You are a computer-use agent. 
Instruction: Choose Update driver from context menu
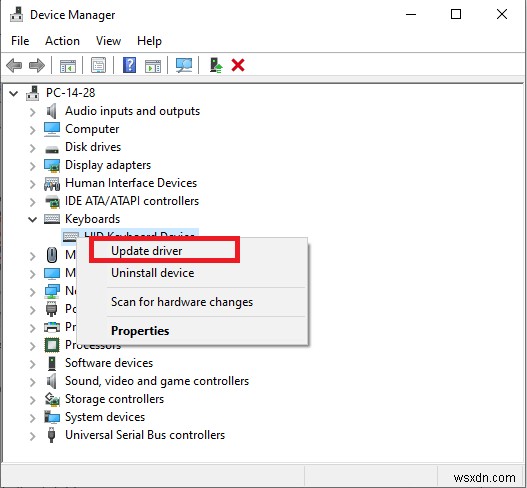point(192,251)
